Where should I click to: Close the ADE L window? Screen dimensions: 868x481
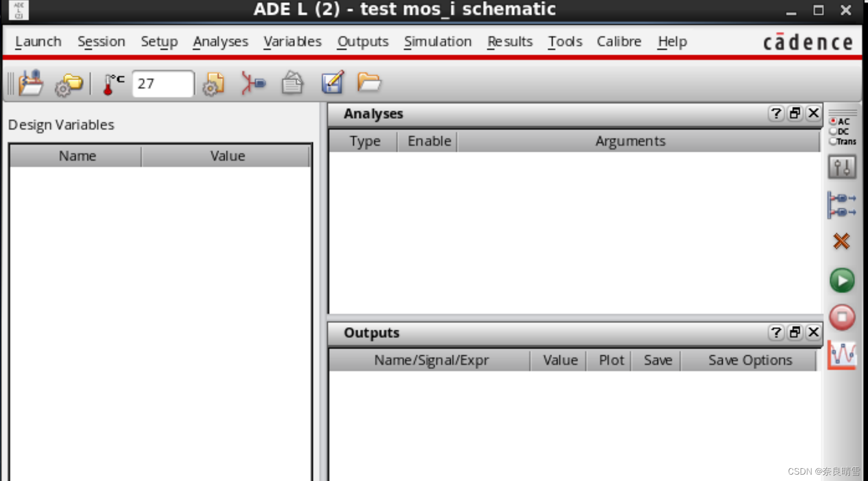(x=846, y=10)
